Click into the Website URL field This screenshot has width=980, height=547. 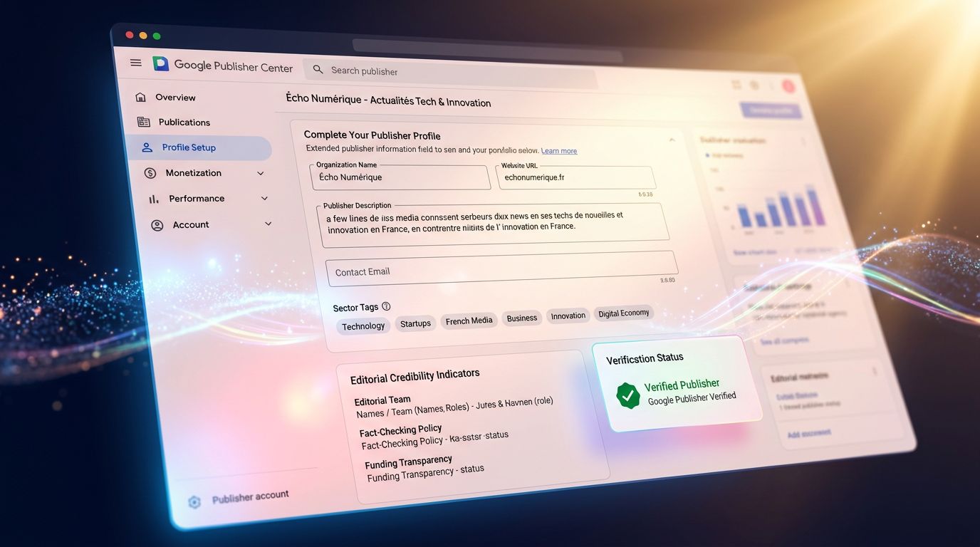pos(575,178)
